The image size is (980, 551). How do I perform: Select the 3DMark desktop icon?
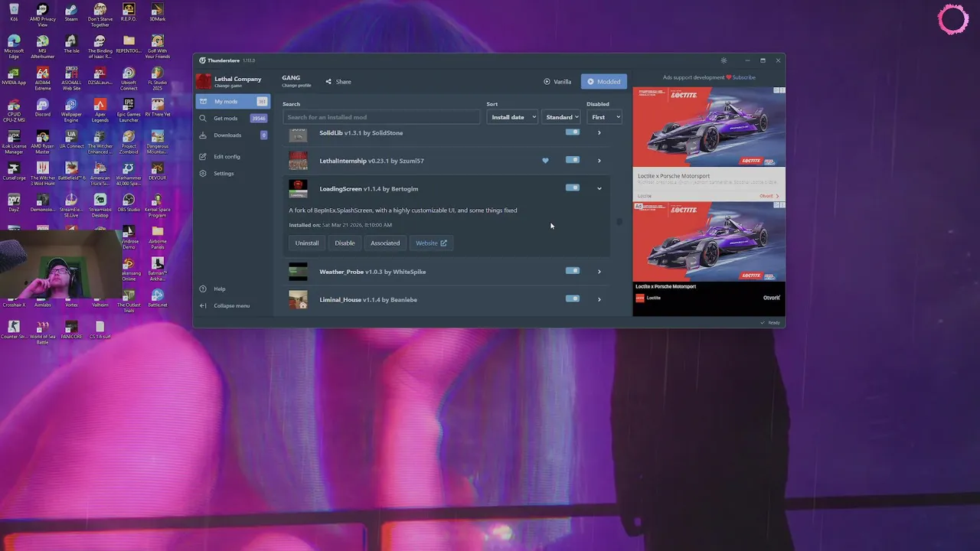tap(158, 13)
